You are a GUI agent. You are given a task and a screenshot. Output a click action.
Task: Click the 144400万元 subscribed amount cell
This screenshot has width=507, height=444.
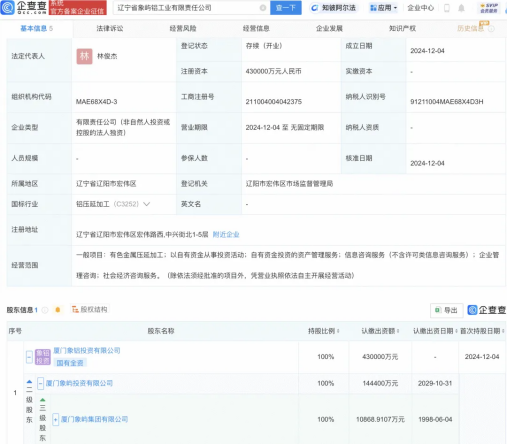coord(380,383)
